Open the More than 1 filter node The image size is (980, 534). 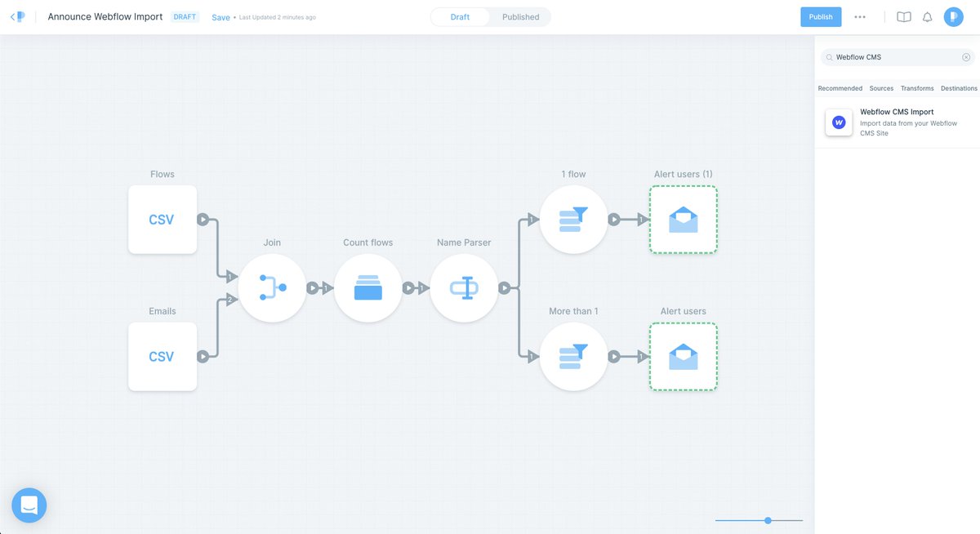point(574,356)
